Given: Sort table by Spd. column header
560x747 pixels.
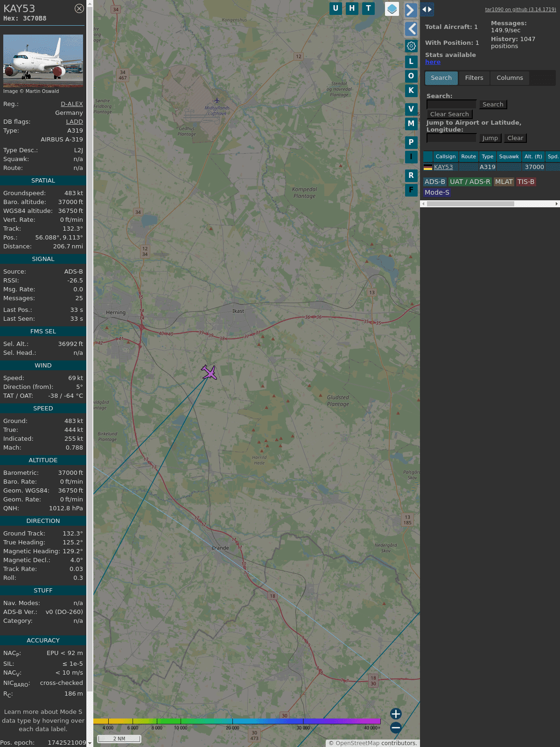Looking at the screenshot, I should (x=553, y=157).
